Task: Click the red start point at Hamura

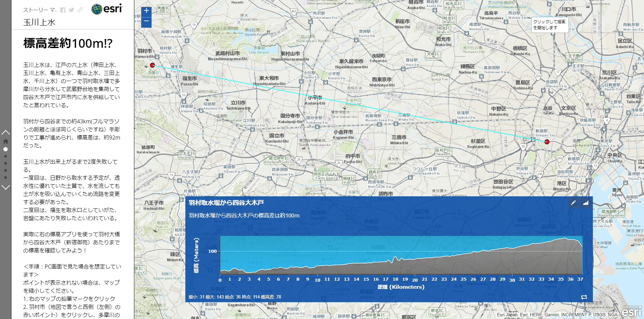Action: coord(152,65)
